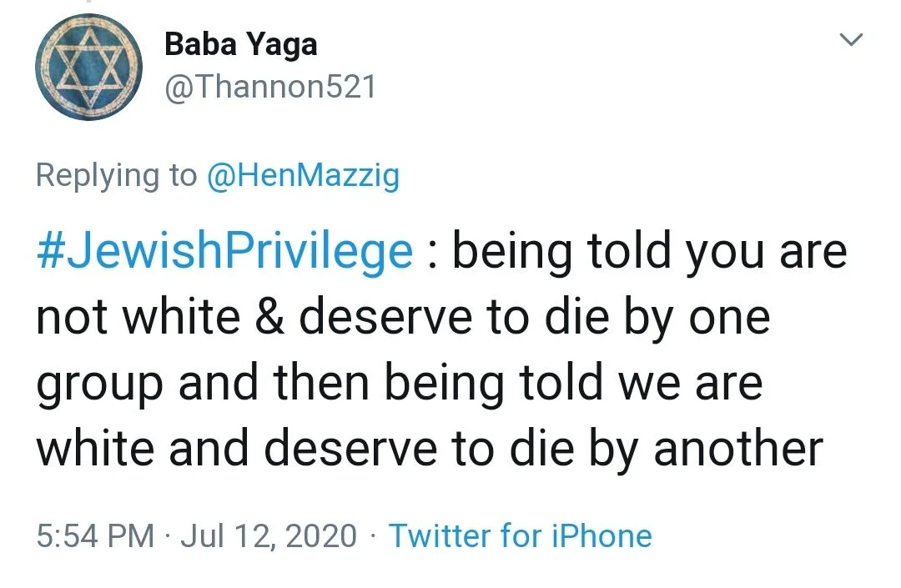Open the tweet options chevron menu

pyautogui.click(x=850, y=39)
